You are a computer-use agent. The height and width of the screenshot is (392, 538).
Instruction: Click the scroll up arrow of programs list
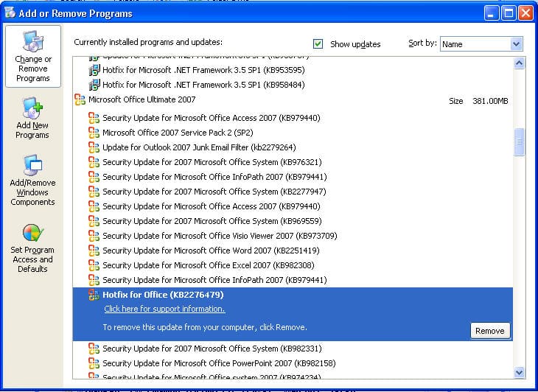point(519,63)
